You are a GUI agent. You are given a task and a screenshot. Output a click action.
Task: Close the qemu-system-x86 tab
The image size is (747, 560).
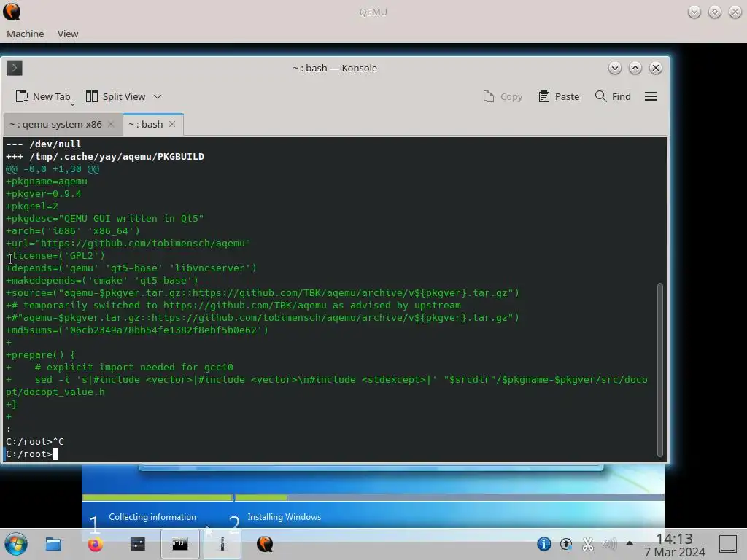click(111, 124)
